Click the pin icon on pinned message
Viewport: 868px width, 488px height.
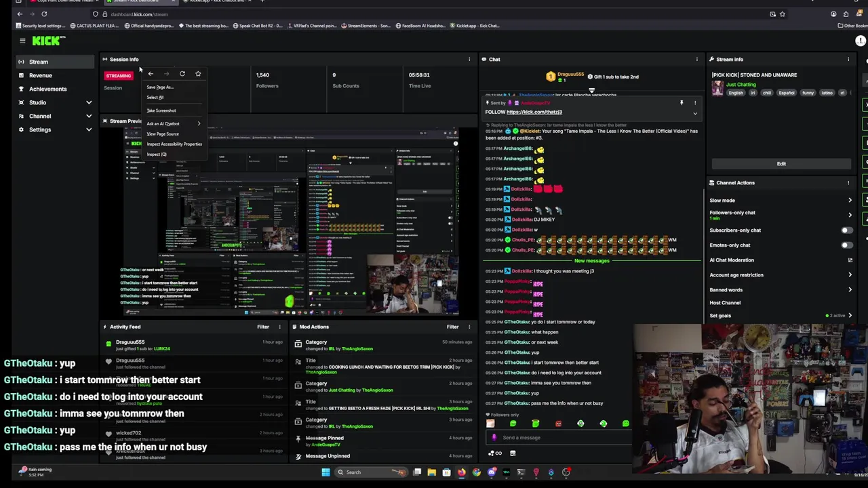click(x=682, y=103)
